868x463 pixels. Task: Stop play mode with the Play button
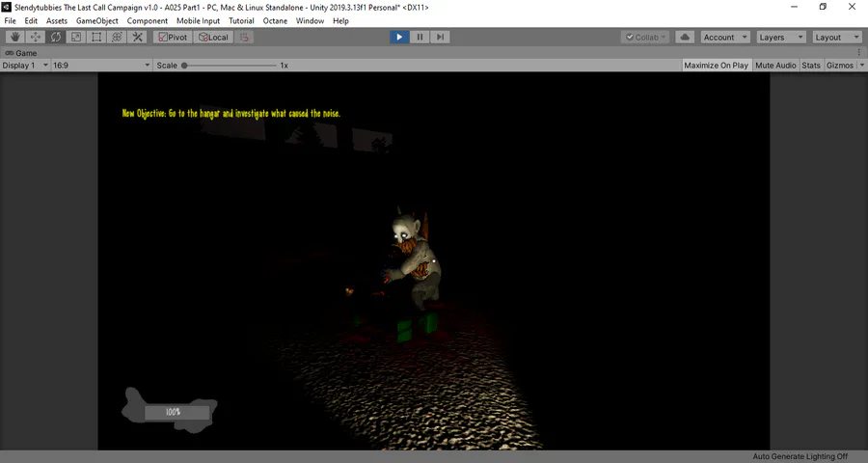tap(399, 37)
